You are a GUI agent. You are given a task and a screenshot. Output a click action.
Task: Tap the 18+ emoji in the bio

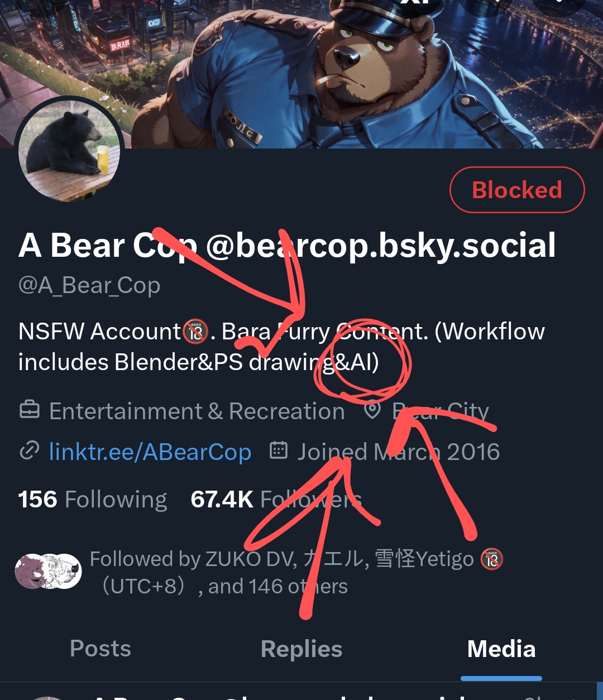(196, 332)
